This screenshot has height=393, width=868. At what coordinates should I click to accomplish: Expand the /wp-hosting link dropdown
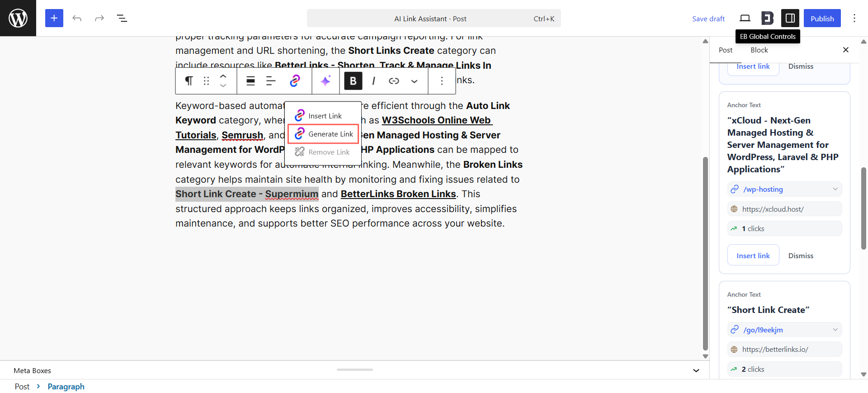[x=835, y=189]
